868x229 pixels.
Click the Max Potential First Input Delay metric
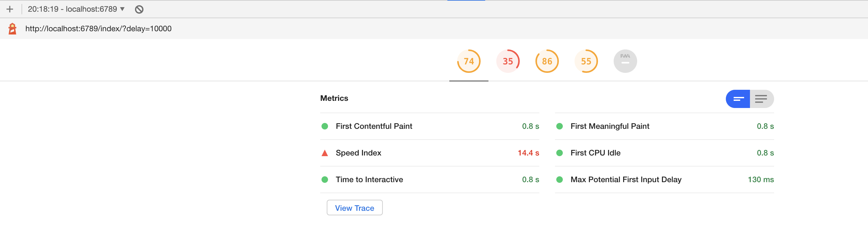click(x=626, y=180)
